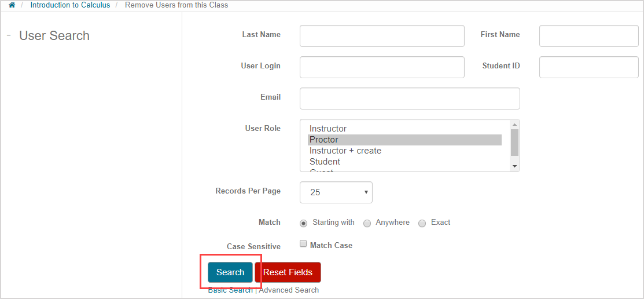Click the Student ID input box
Screen dimensions: 644x299
coord(588,67)
